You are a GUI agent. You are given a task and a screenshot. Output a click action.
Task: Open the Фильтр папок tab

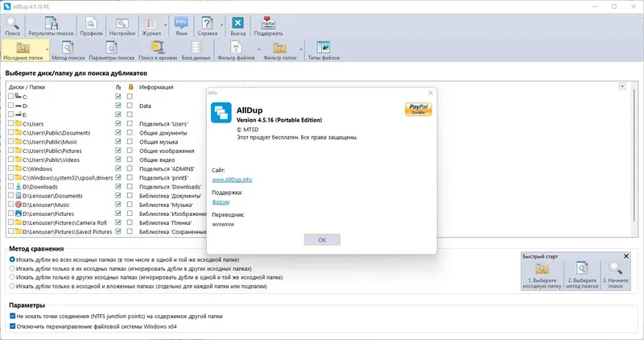coord(279,51)
